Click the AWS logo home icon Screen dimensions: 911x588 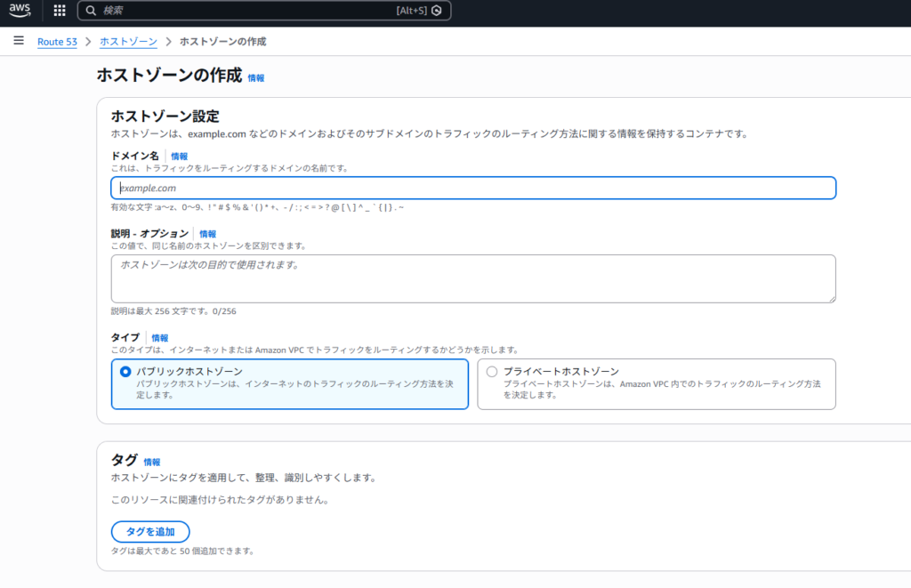pyautogui.click(x=20, y=11)
